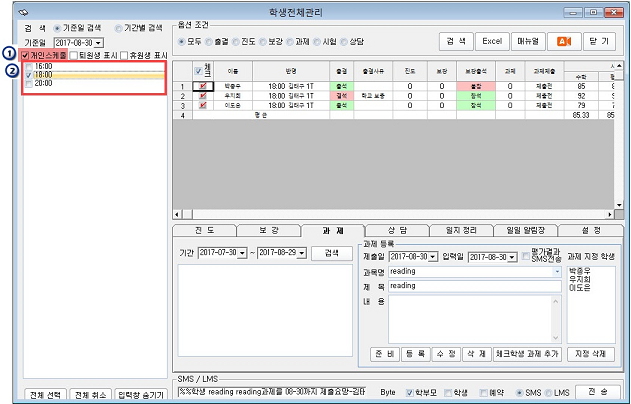Check the 16:00 time slot
The image size is (631, 404).
29,66
